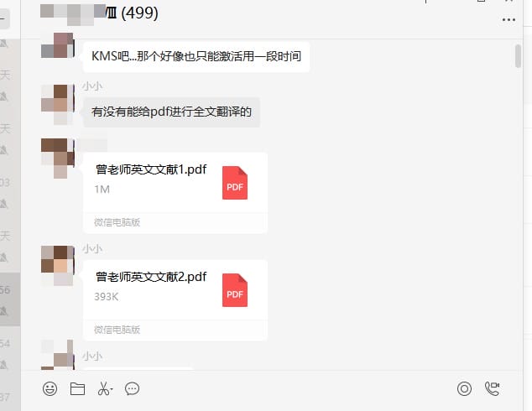Open chat history bubble icon

[132, 388]
